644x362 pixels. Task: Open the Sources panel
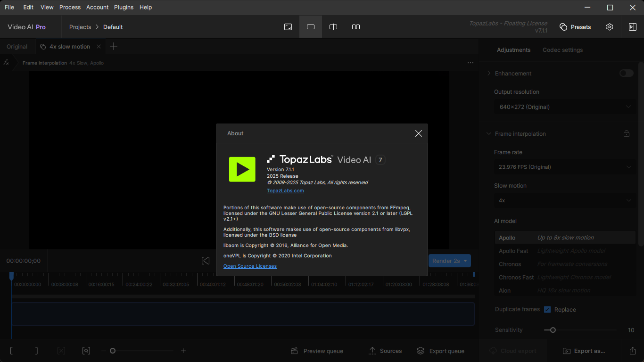click(385, 351)
